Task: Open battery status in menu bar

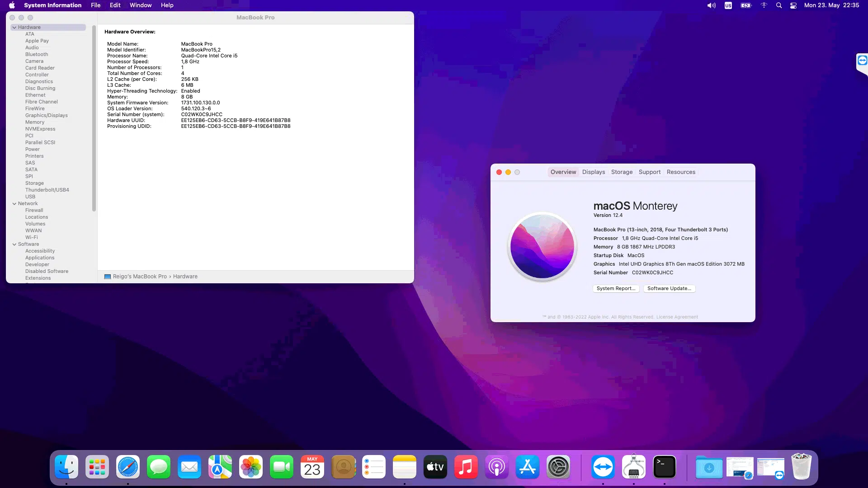Action: coord(746,5)
